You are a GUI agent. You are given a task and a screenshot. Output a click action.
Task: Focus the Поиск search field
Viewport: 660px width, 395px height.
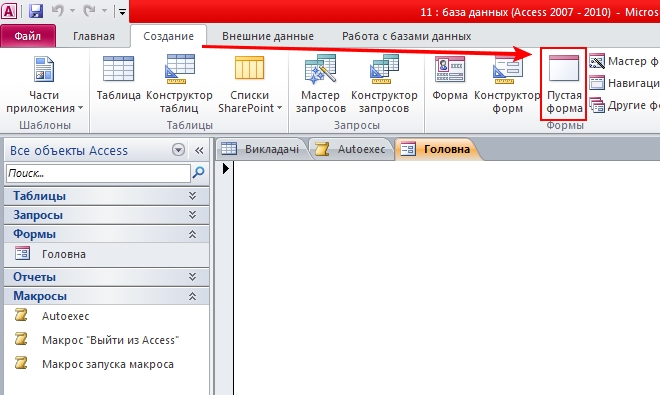click(98, 173)
